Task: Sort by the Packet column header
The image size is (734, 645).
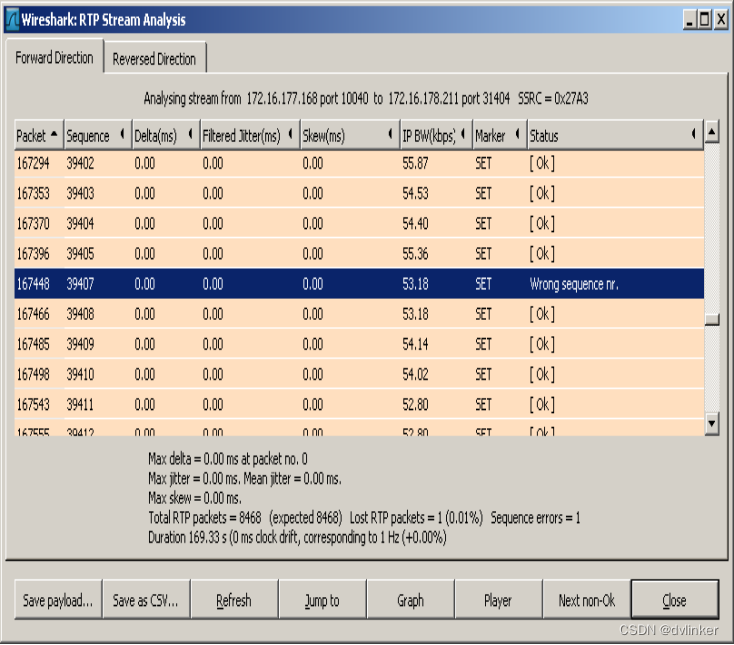Action: (x=38, y=136)
